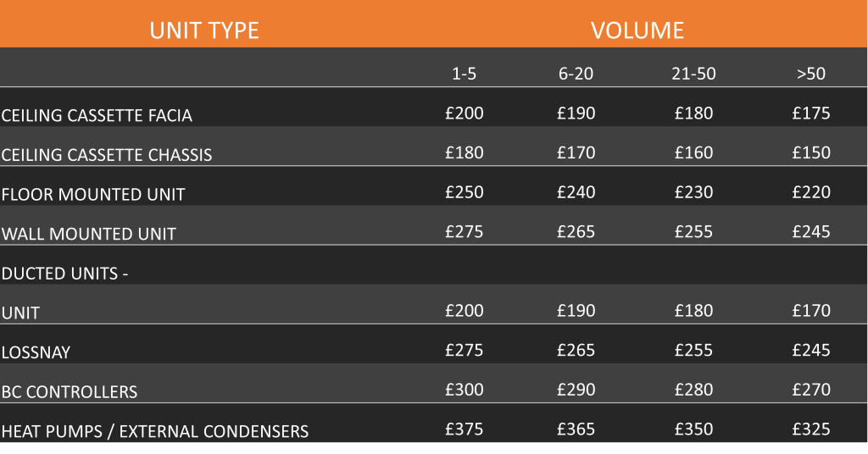868x454 pixels.
Task: Click the VOLUME column header
Action: [x=637, y=30]
